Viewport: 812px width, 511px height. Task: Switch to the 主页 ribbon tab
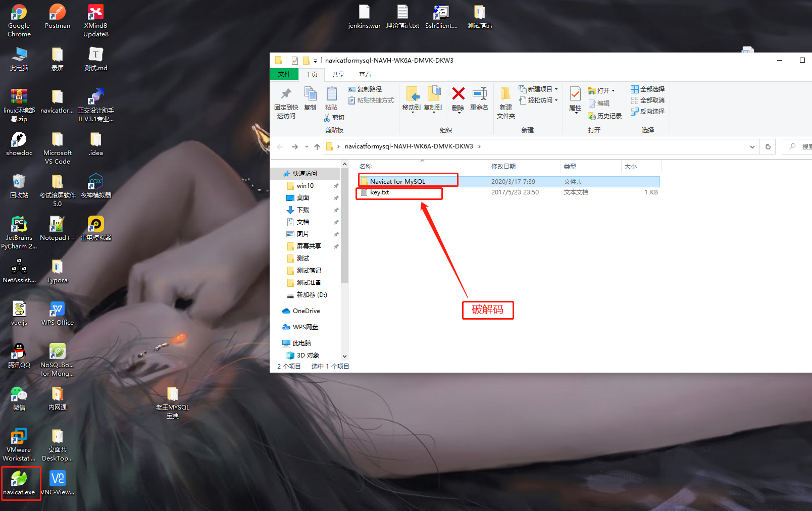point(312,74)
